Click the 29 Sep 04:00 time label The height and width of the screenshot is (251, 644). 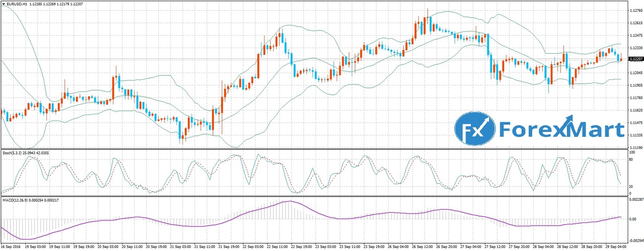616,248
